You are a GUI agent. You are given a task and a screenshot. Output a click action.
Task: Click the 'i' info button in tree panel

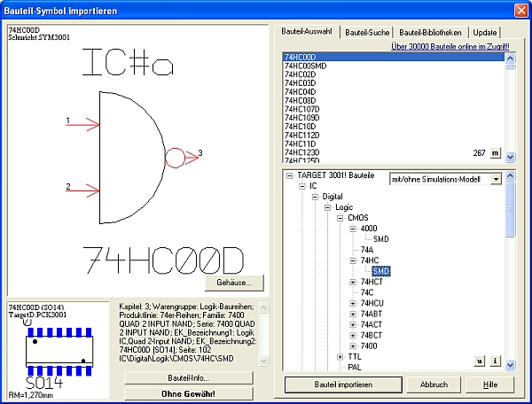click(495, 361)
